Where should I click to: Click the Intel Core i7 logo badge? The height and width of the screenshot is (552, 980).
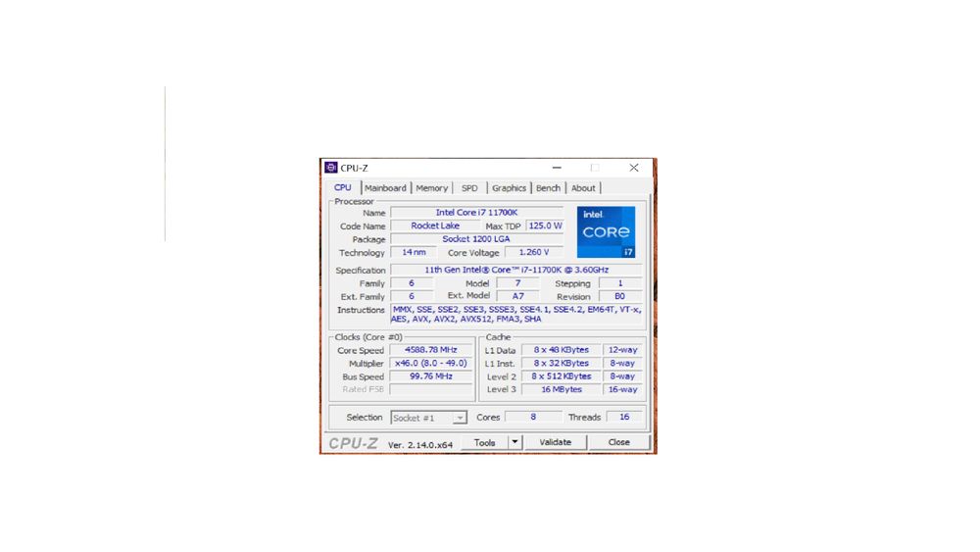606,232
